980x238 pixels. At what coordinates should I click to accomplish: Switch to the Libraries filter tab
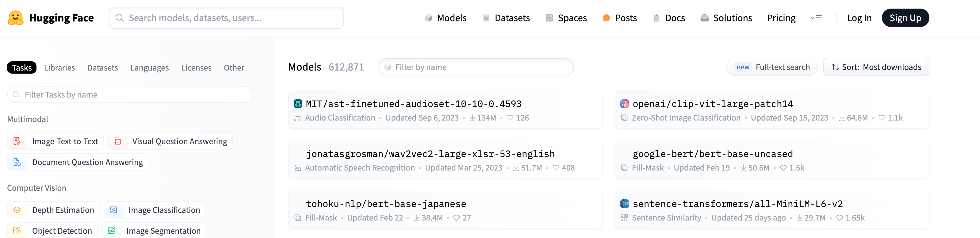(x=59, y=67)
